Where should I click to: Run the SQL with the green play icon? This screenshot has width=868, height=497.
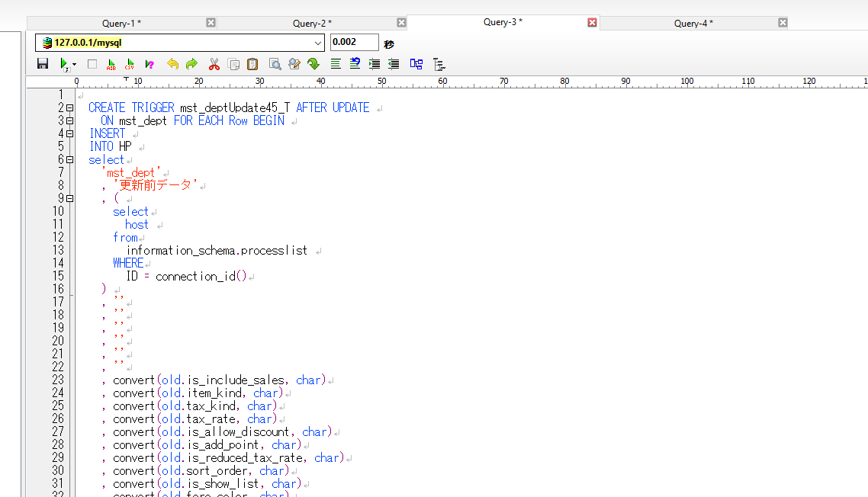point(64,64)
